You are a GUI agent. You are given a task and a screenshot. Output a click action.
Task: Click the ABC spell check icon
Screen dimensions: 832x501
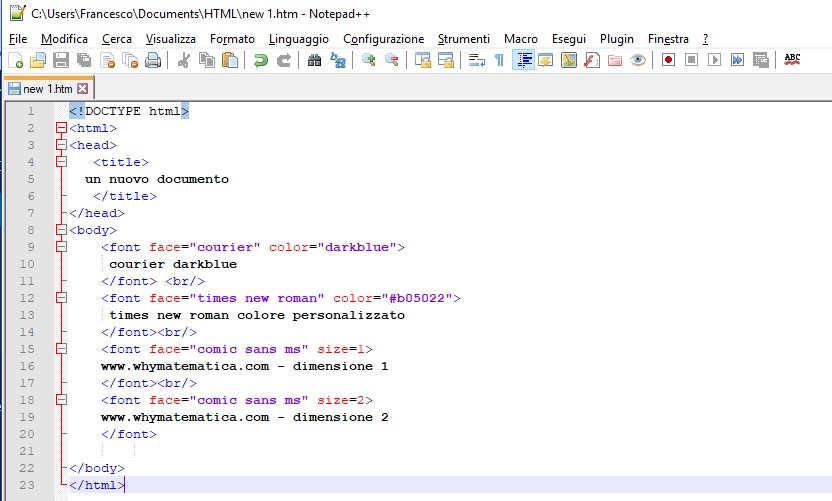792,60
